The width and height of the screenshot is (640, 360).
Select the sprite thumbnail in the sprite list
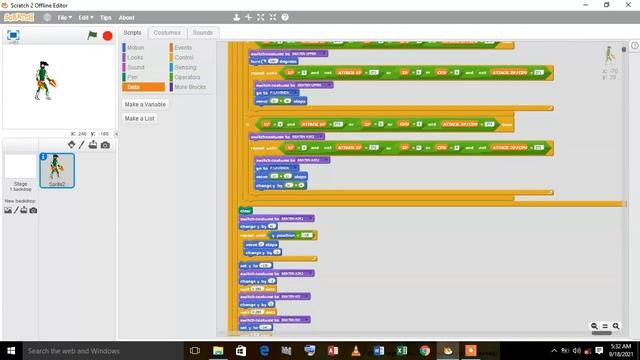[x=57, y=171]
